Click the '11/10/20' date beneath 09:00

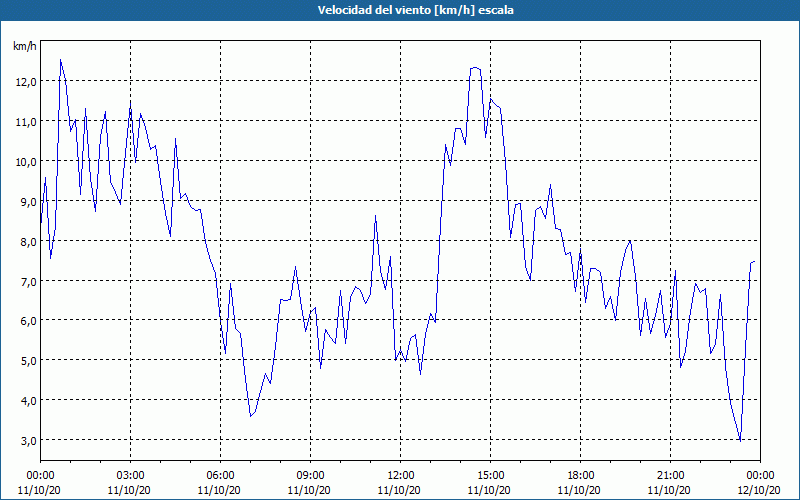(310, 490)
